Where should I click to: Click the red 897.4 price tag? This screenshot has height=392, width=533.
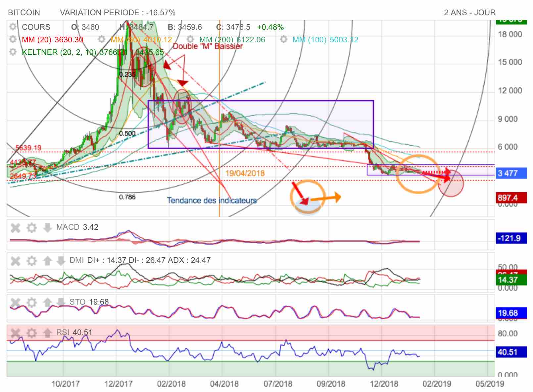coord(511,198)
